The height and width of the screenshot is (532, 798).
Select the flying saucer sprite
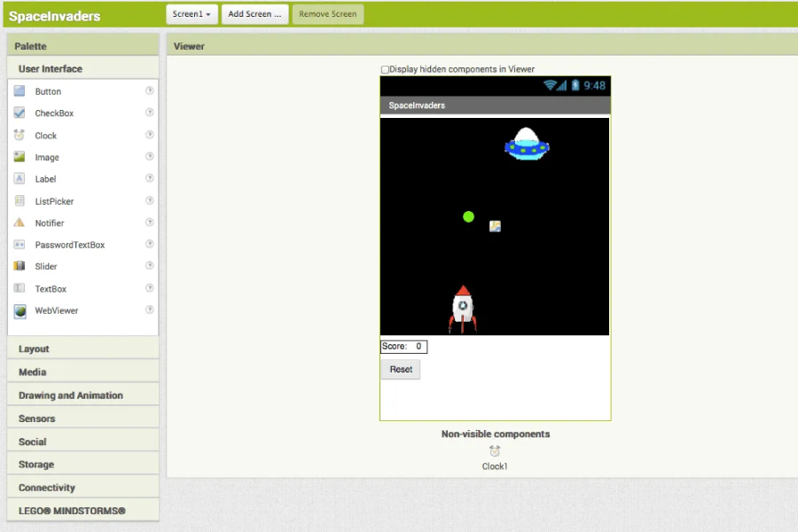(x=527, y=144)
